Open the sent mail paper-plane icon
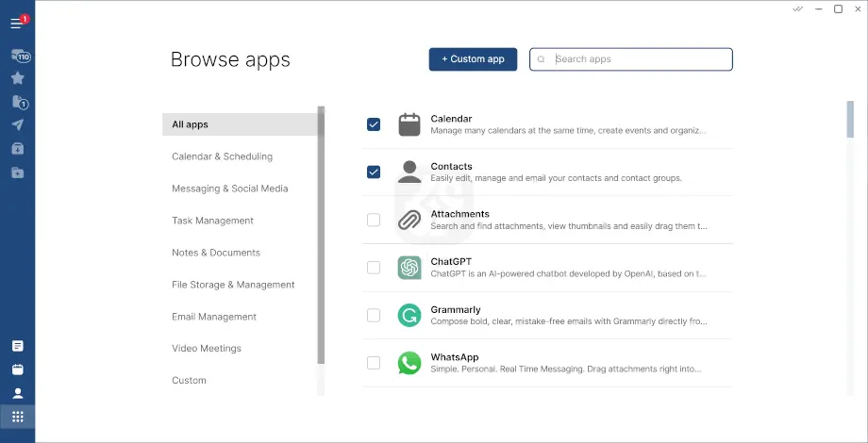 (x=17, y=124)
